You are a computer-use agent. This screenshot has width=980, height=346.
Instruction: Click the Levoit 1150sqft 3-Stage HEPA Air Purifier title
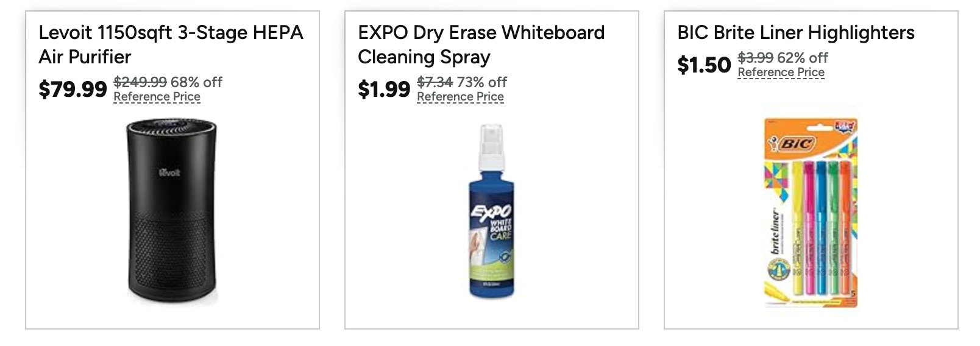click(x=171, y=44)
